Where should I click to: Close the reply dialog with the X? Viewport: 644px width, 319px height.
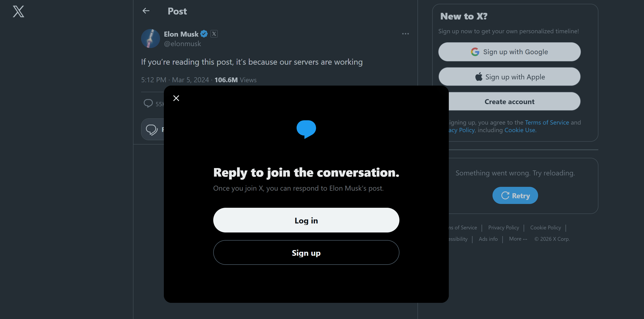coord(176,98)
